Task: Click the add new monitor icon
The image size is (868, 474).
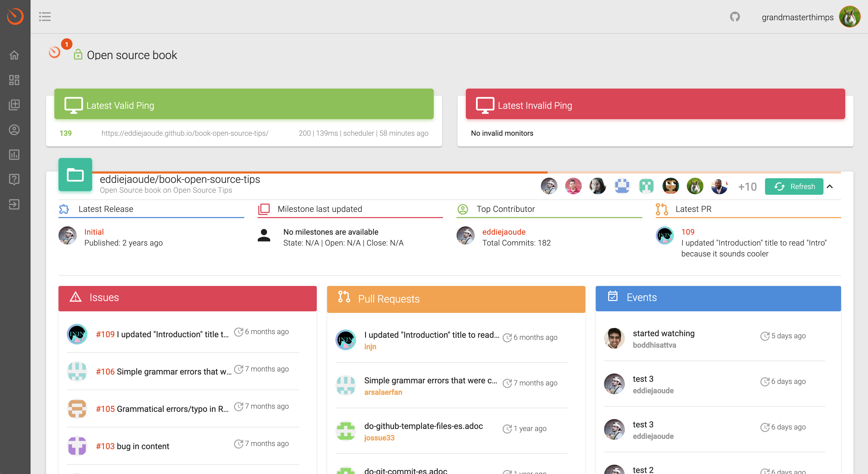Action: click(14, 104)
